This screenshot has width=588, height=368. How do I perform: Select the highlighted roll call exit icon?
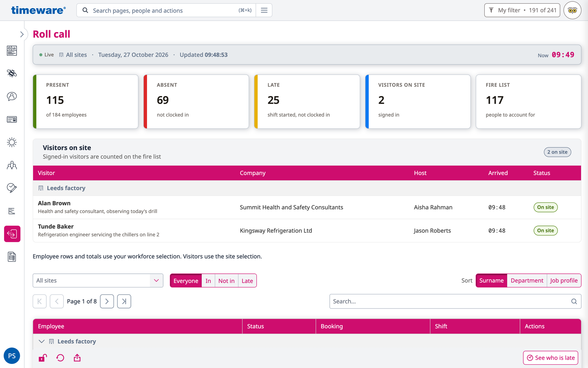[12, 234]
